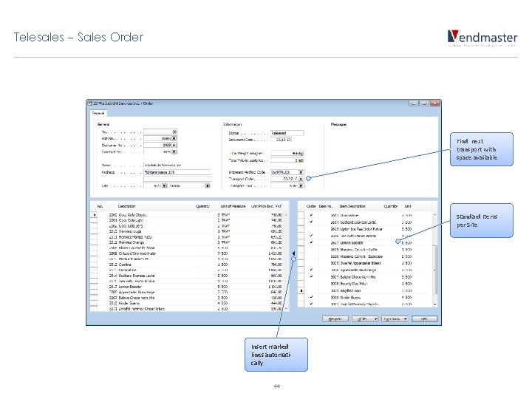The height and width of the screenshot is (399, 532).
Task: Click into the Document Date field
Action: (281, 140)
